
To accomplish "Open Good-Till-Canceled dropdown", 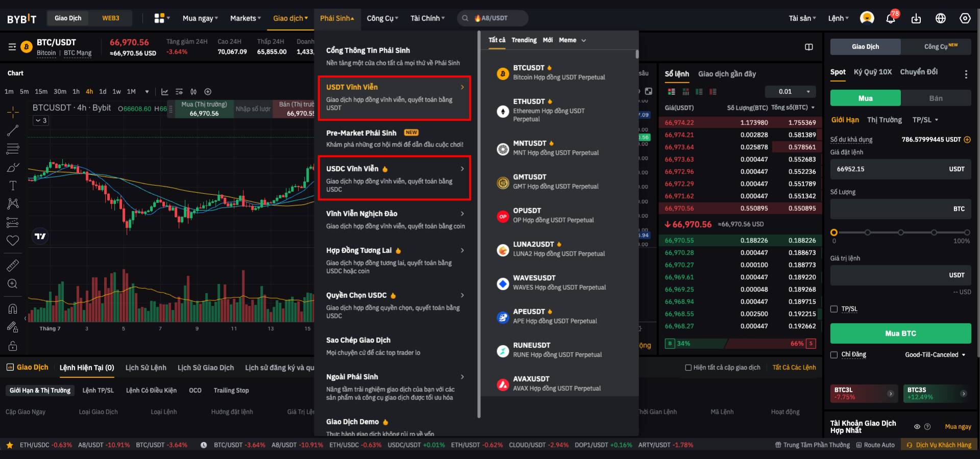I will pos(935,355).
